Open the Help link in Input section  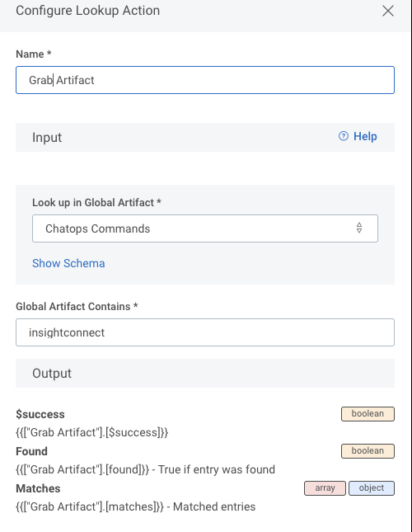tap(365, 136)
